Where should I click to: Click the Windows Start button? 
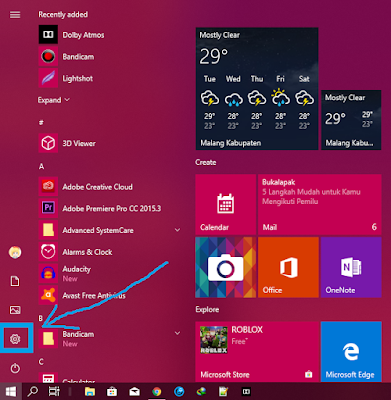[11, 391]
